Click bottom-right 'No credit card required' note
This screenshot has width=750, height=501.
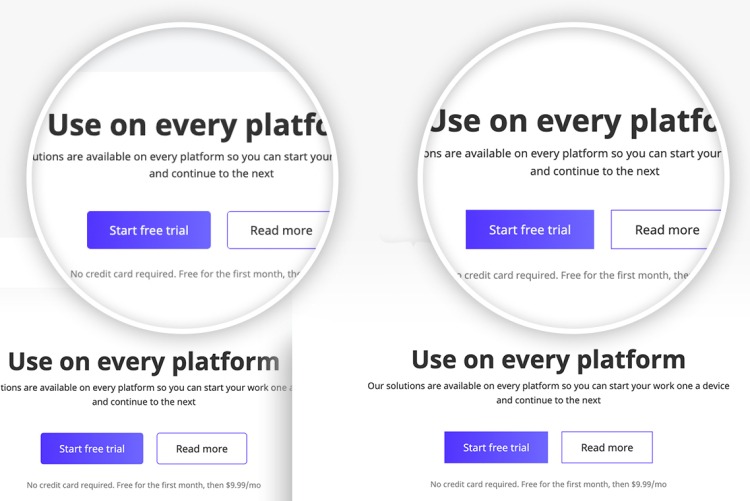(548, 484)
